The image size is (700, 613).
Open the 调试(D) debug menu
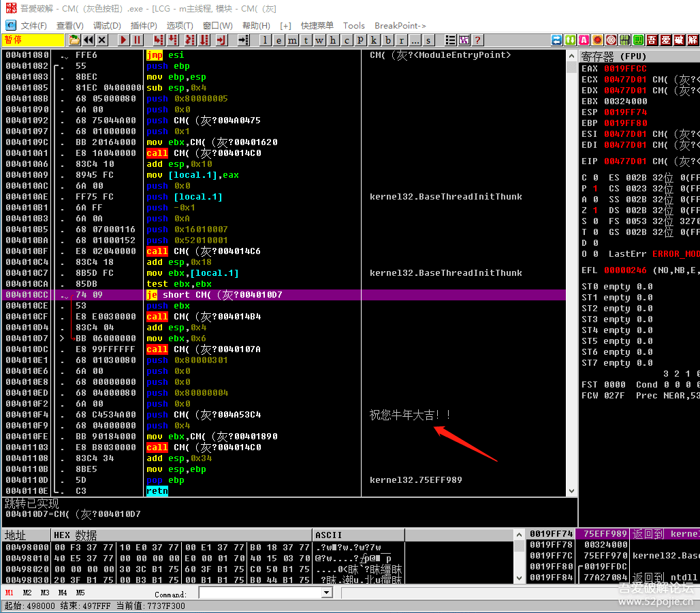coord(107,25)
